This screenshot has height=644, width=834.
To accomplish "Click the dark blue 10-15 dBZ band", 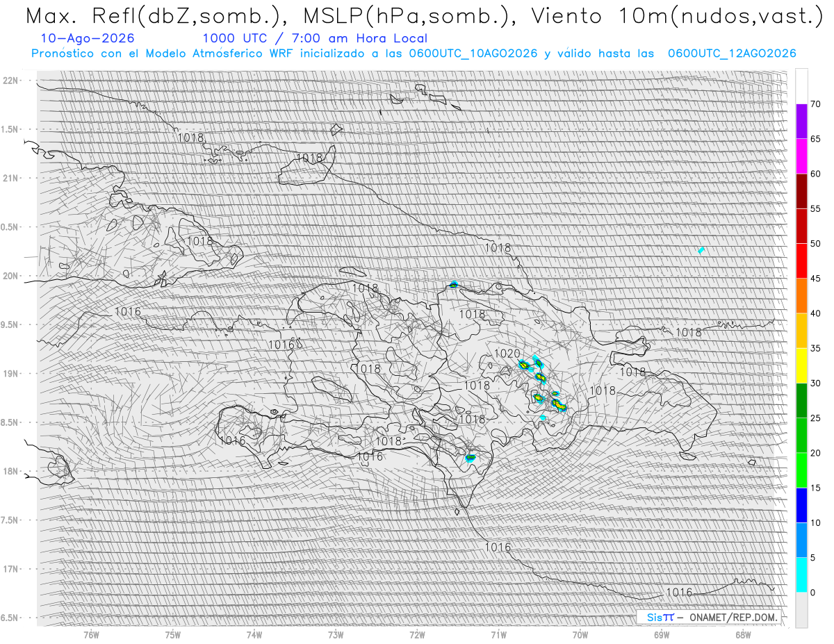I will [801, 505].
